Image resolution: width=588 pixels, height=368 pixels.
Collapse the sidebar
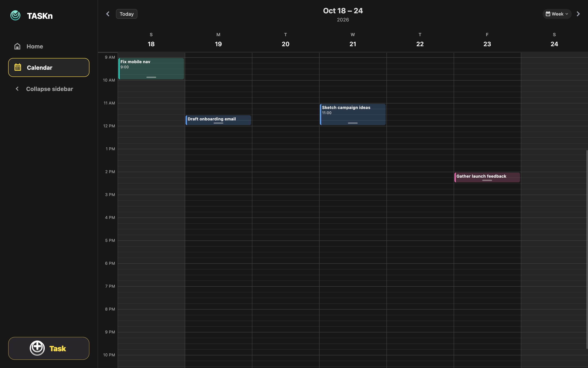click(x=49, y=89)
